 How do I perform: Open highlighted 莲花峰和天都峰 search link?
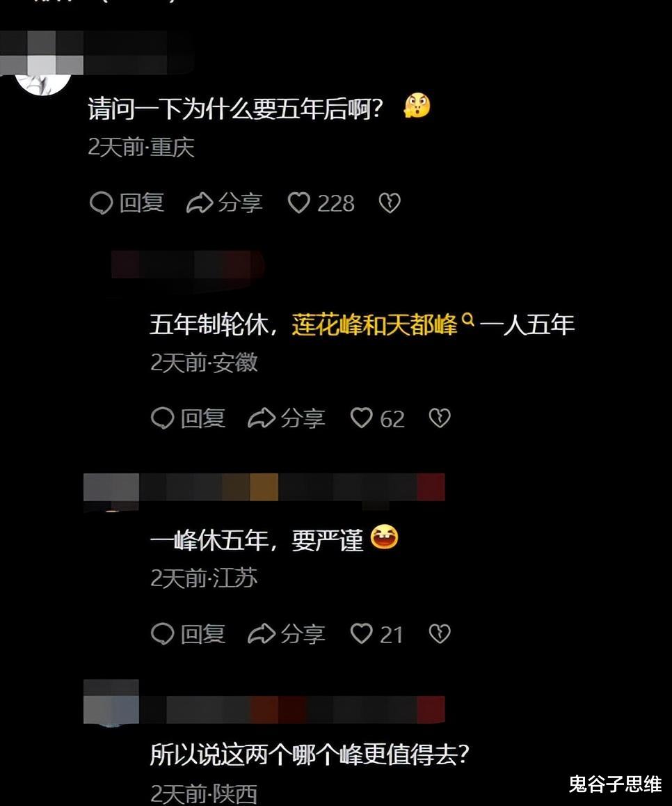click(374, 325)
